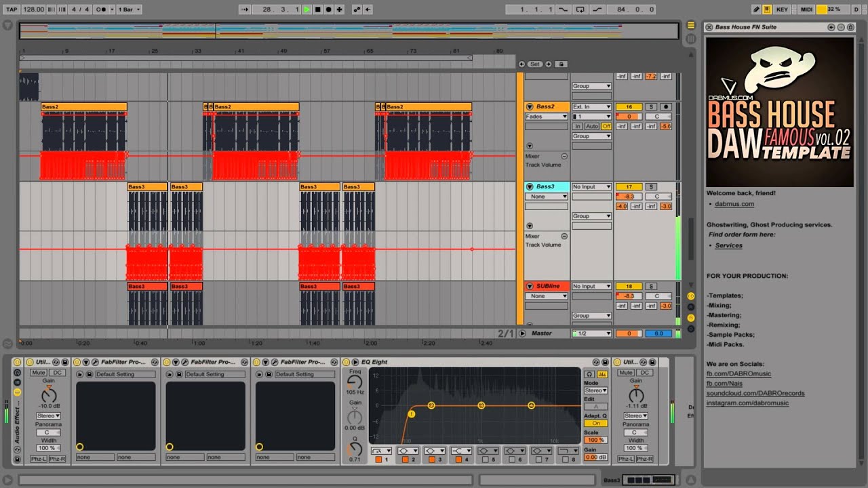Open the Services link in help panel
The width and height of the screenshot is (868, 488).
tap(728, 245)
